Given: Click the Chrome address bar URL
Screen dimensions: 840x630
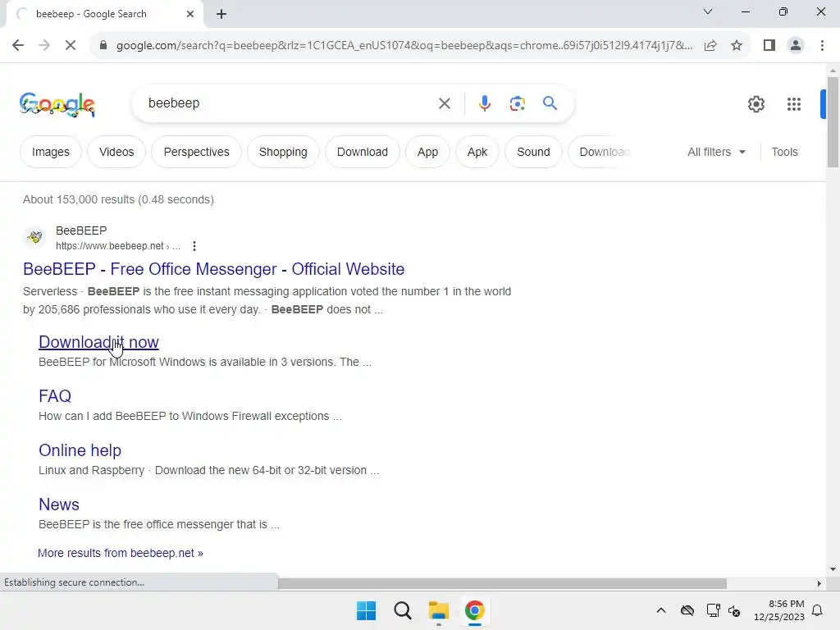Looking at the screenshot, I should 404,45.
